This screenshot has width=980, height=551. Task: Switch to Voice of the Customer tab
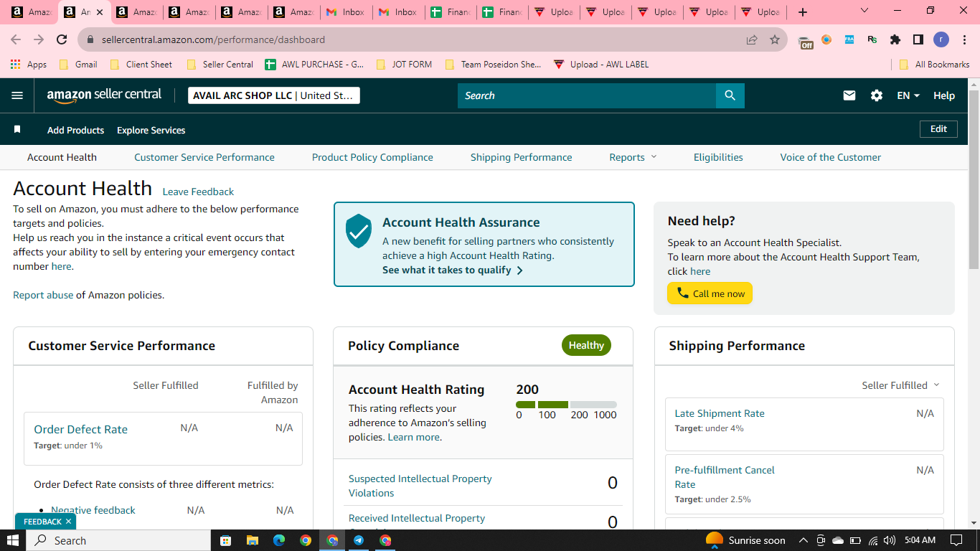click(x=831, y=157)
